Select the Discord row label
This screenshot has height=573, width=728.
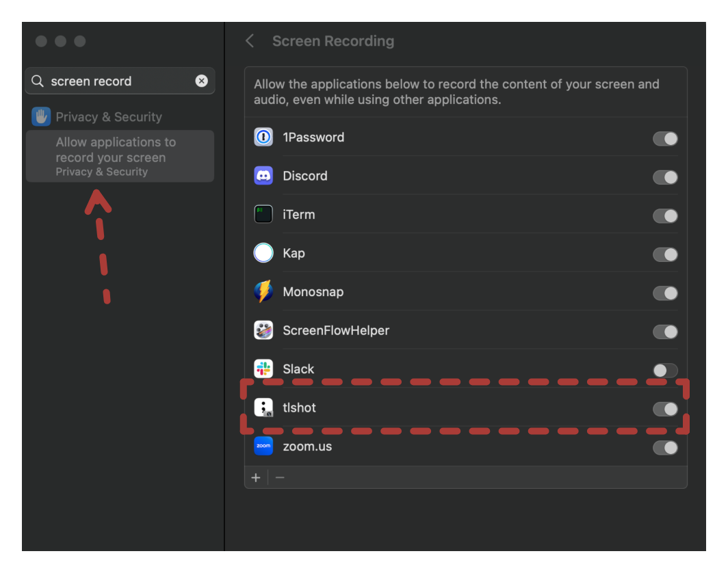click(305, 176)
